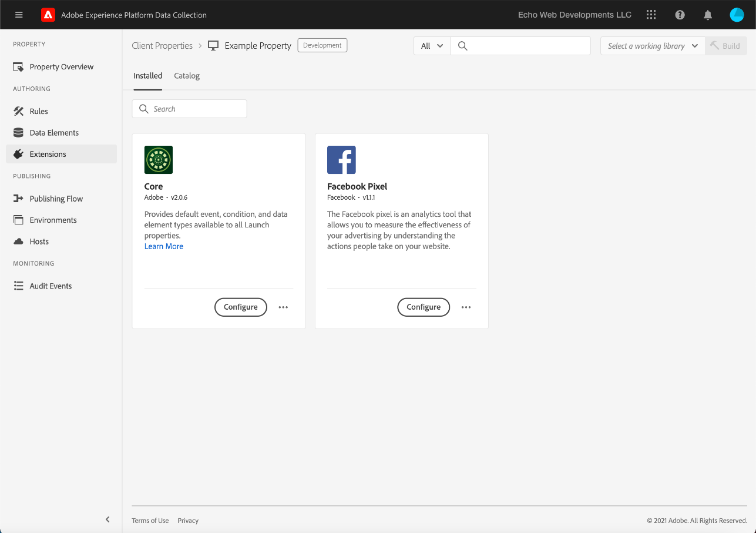Click the Learn More link
This screenshot has width=756, height=533.
tap(164, 246)
